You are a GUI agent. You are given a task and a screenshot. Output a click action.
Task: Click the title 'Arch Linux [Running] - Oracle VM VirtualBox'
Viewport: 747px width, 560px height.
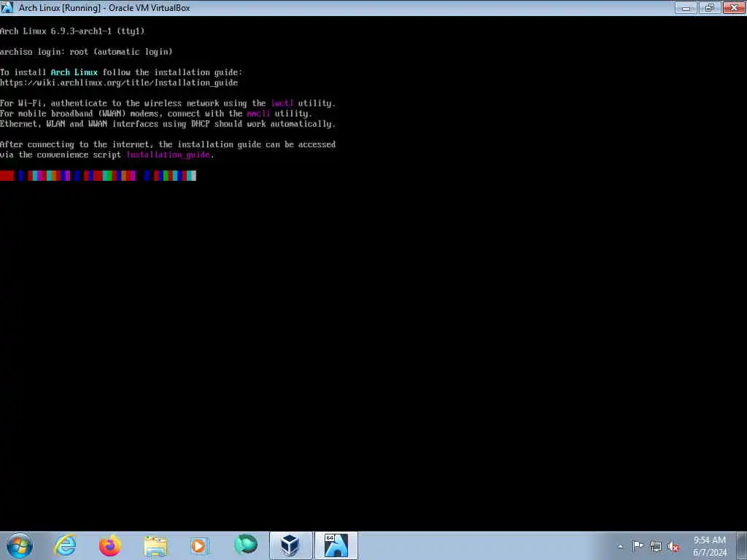[104, 8]
